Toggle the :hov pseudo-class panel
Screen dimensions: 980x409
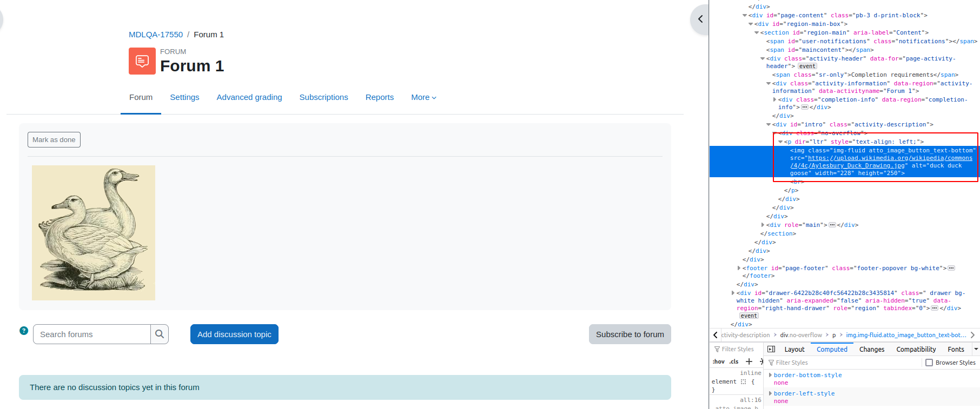click(719, 362)
